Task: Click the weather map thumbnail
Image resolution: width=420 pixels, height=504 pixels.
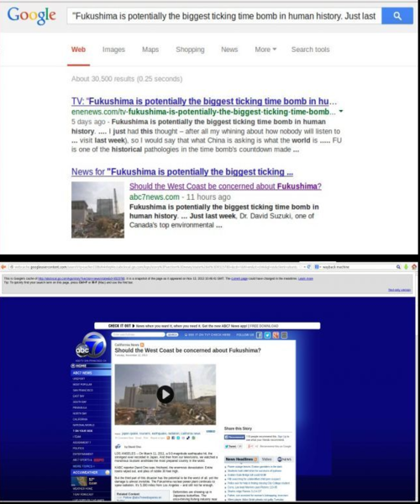Action: point(79,481)
